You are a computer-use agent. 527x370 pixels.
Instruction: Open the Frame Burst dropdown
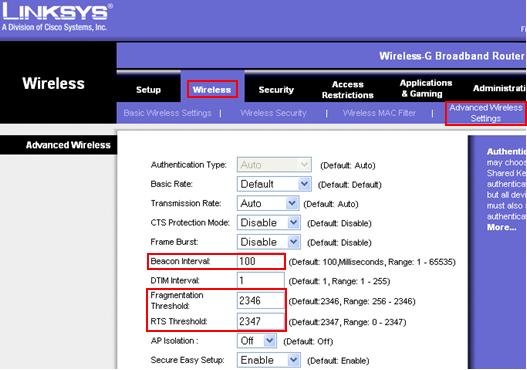coord(269,242)
